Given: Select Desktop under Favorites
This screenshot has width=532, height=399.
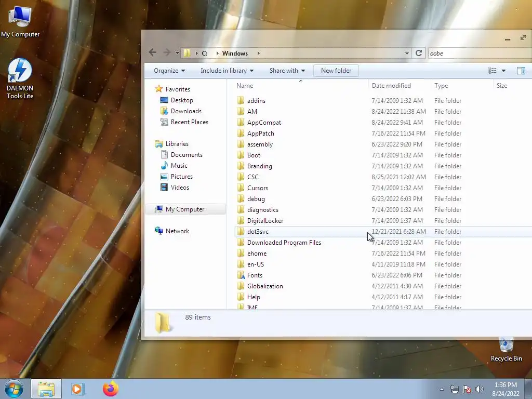Looking at the screenshot, I should click(x=182, y=100).
